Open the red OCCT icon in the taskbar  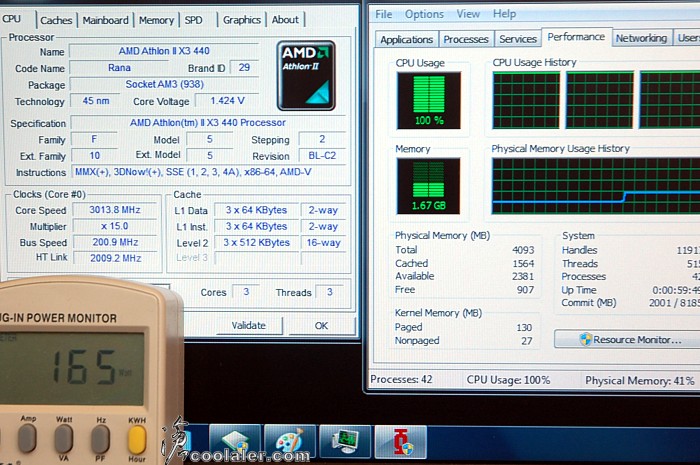[x=400, y=441]
